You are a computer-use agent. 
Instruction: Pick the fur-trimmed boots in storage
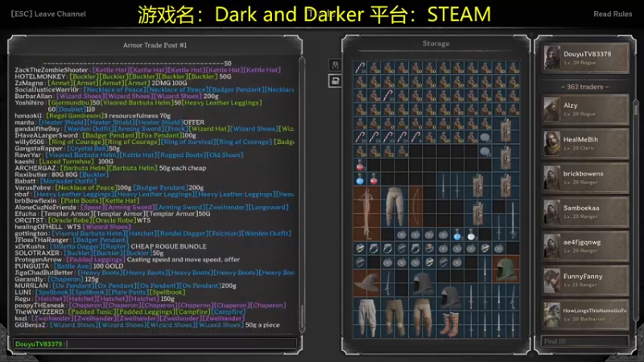pyautogui.click(x=450, y=324)
